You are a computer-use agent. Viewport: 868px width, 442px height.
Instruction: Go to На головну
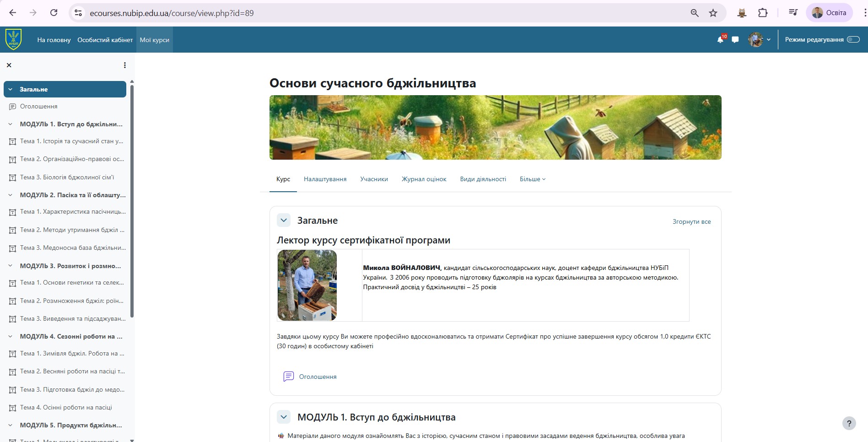click(54, 40)
